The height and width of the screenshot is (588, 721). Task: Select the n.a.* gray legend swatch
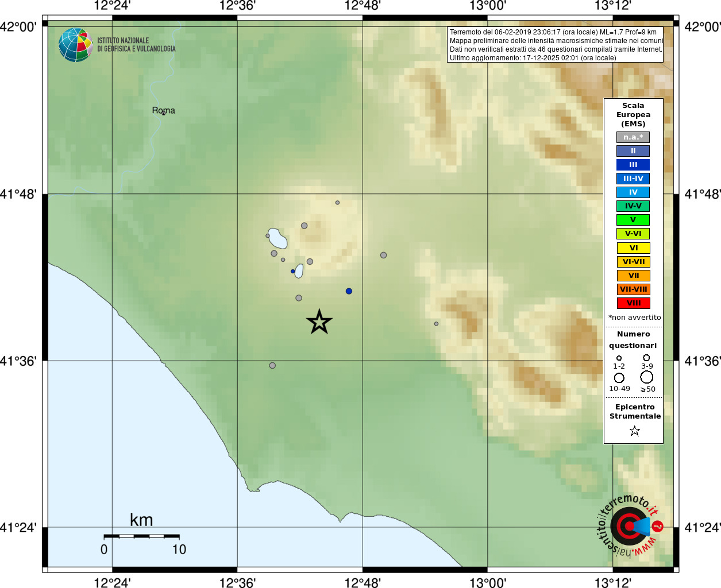633,137
